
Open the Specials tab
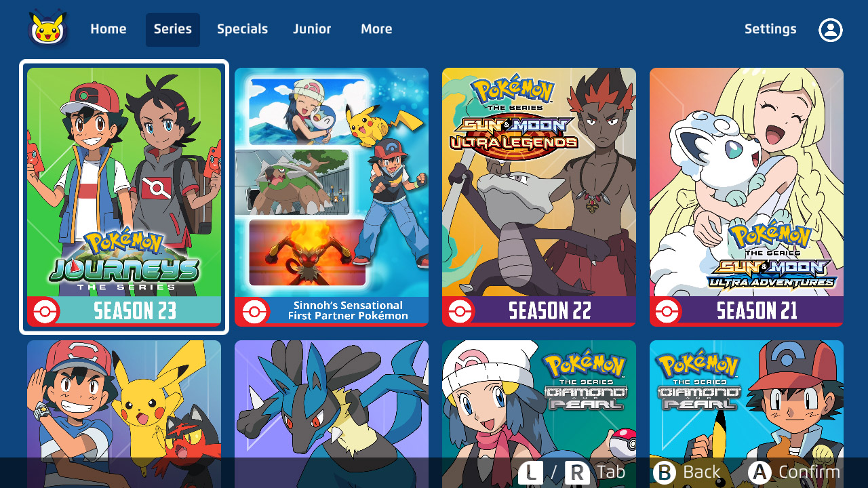click(242, 29)
